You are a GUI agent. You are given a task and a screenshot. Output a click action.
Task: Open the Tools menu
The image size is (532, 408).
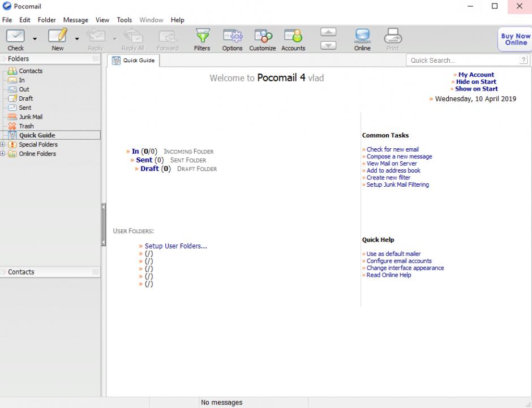[124, 20]
